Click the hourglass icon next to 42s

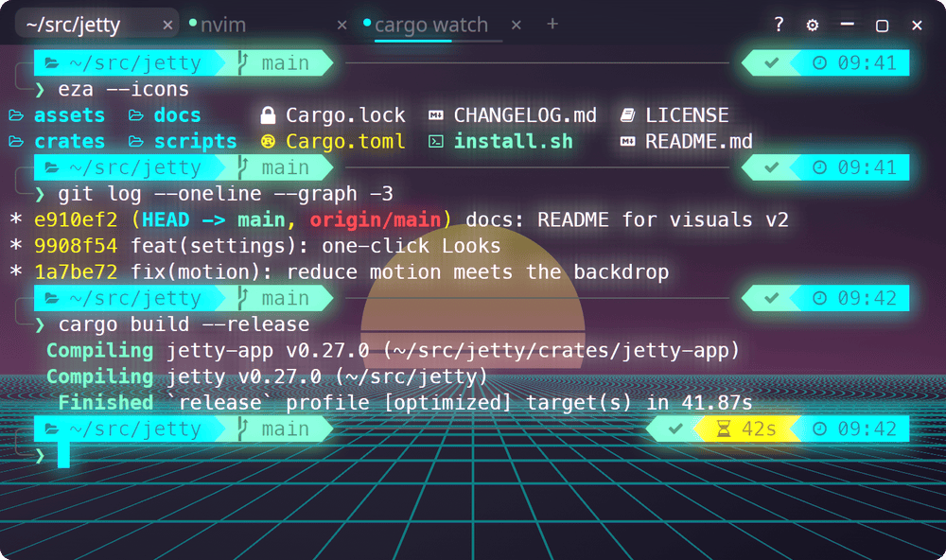pos(724,429)
